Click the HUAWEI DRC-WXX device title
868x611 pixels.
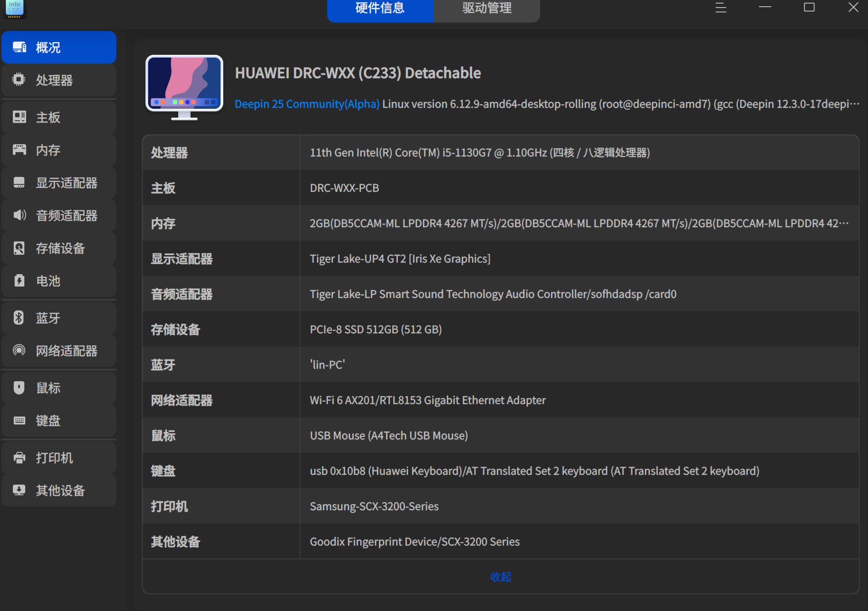click(358, 73)
